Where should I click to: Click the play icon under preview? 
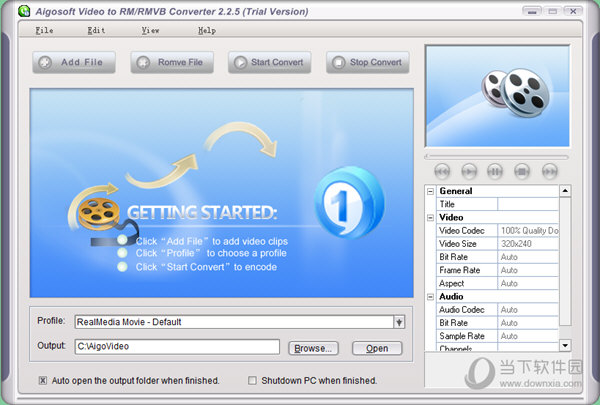pyautogui.click(x=469, y=171)
